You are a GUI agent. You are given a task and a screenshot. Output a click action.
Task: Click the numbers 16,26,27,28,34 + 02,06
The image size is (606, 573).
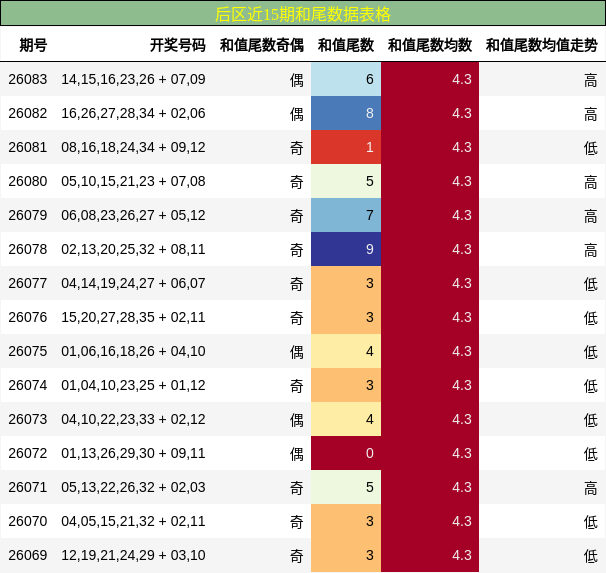[x=133, y=113]
